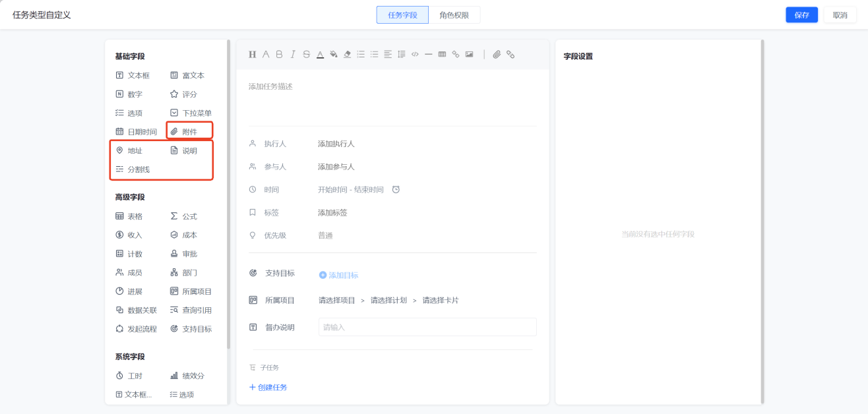Click 添加参与人 to add participants

(x=336, y=167)
